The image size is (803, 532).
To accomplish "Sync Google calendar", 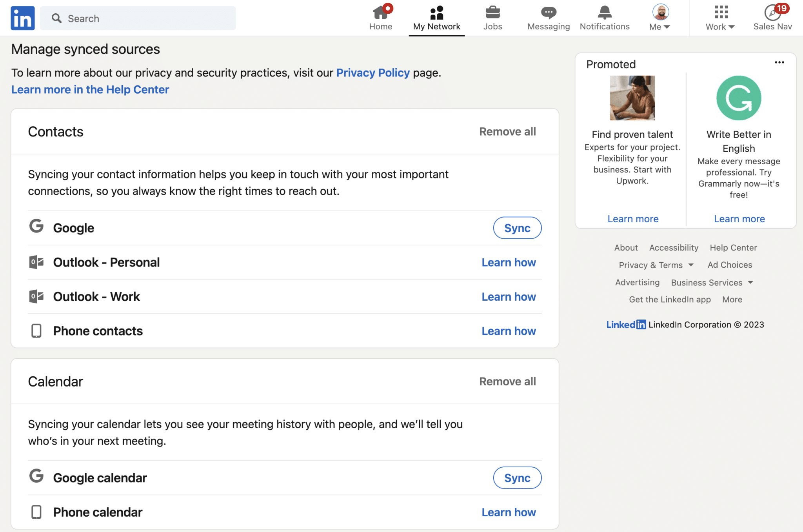I will [517, 478].
